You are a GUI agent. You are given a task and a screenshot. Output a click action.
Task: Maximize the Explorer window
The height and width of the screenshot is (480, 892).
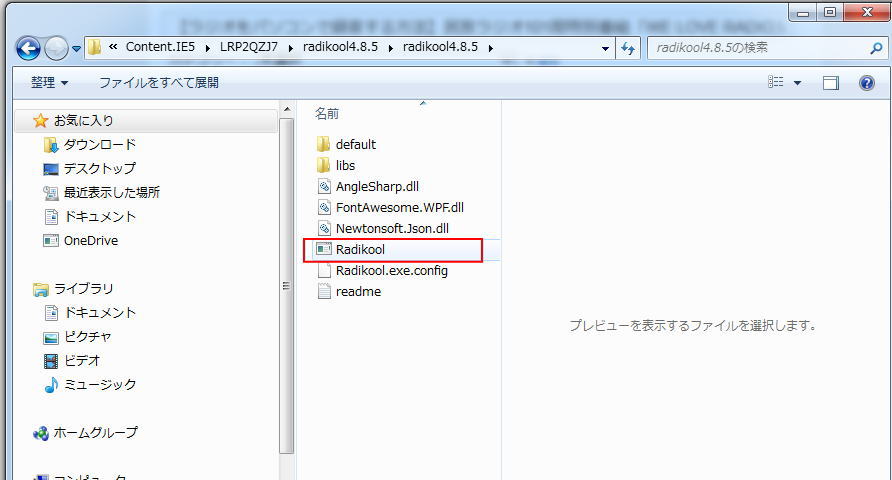830,12
